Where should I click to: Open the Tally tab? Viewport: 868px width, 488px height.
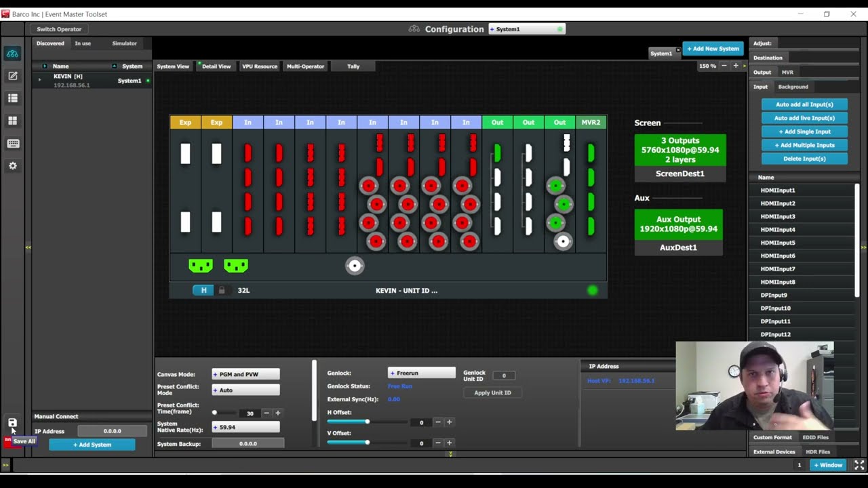(x=353, y=66)
